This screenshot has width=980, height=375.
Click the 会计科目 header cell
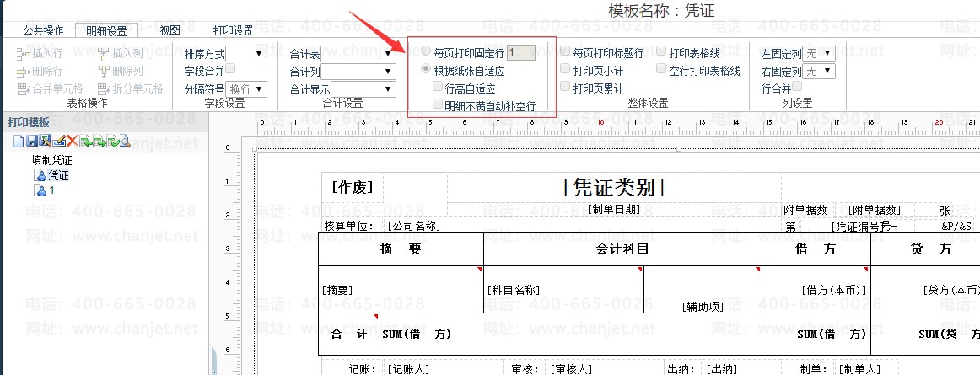(622, 249)
